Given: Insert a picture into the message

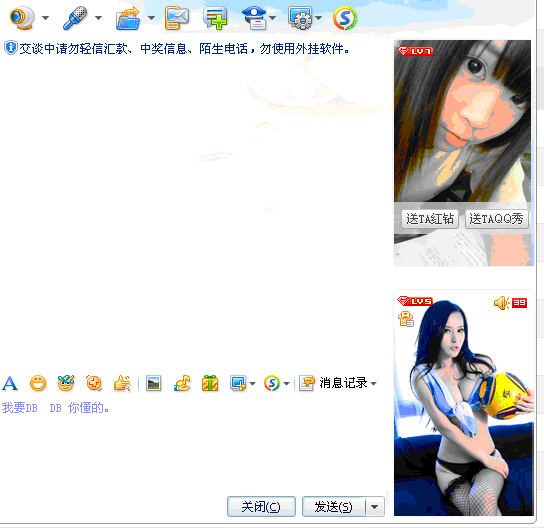Looking at the screenshot, I should click(153, 383).
